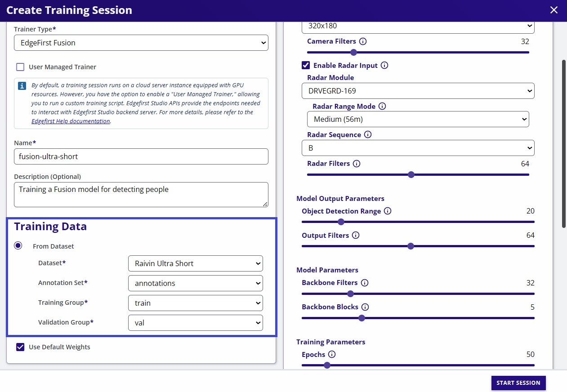The width and height of the screenshot is (567, 392).
Task: Open the Edgefirst Help documentation link
Action: [71, 121]
